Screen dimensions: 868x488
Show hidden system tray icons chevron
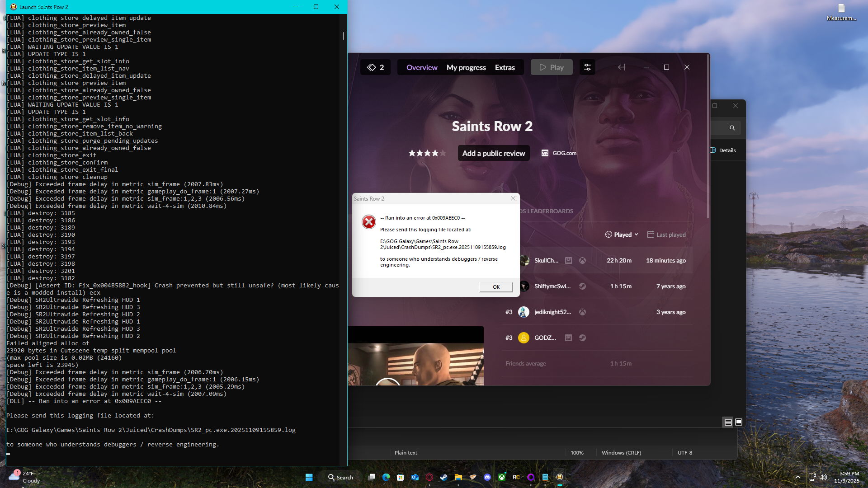click(x=798, y=477)
